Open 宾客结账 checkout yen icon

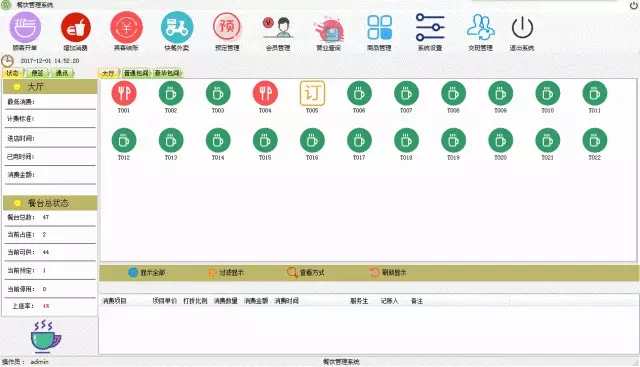(126, 27)
